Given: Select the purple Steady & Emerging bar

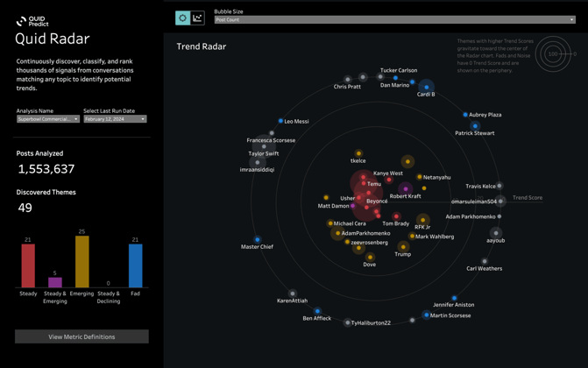Looking at the screenshot, I should (55, 282).
